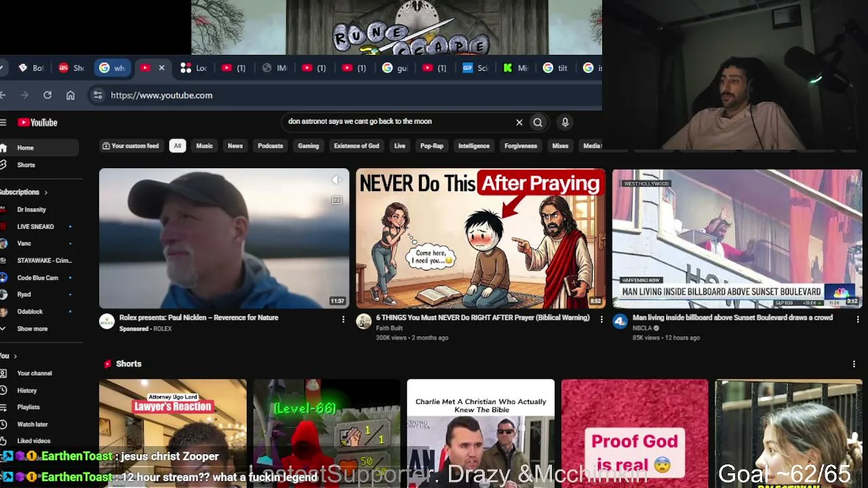
Task: Open Watch later in the sidebar
Action: point(32,424)
